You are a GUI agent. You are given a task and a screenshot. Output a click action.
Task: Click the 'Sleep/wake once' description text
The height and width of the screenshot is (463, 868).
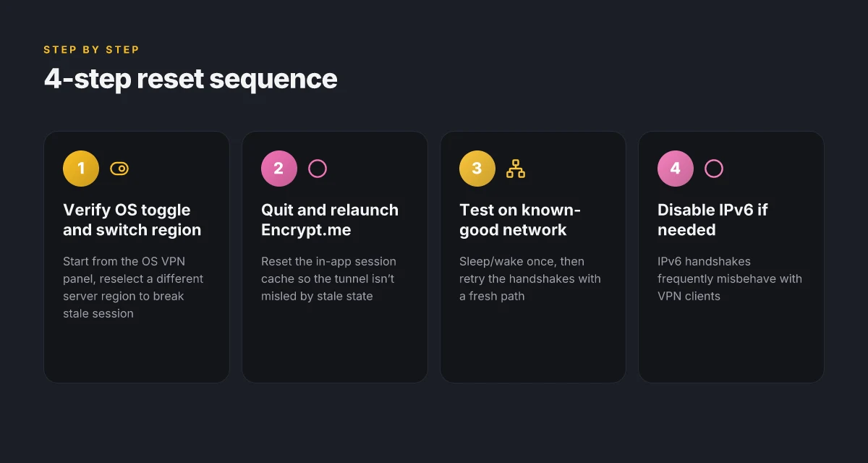530,279
